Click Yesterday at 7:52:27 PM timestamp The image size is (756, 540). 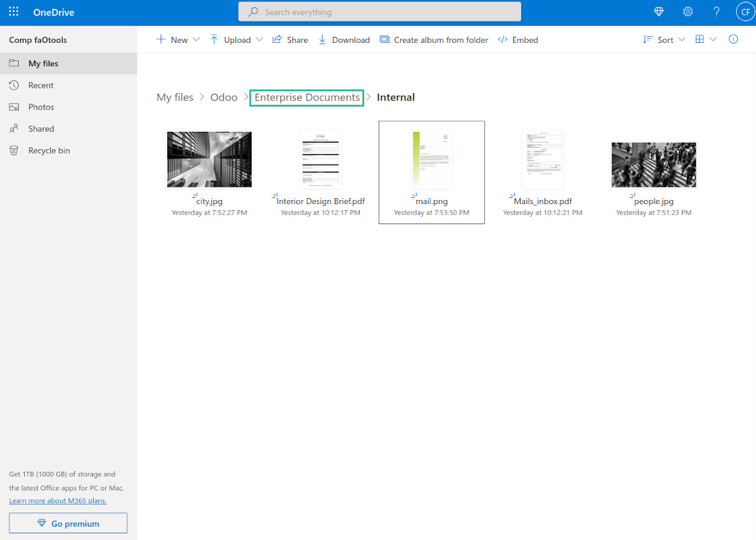click(209, 213)
